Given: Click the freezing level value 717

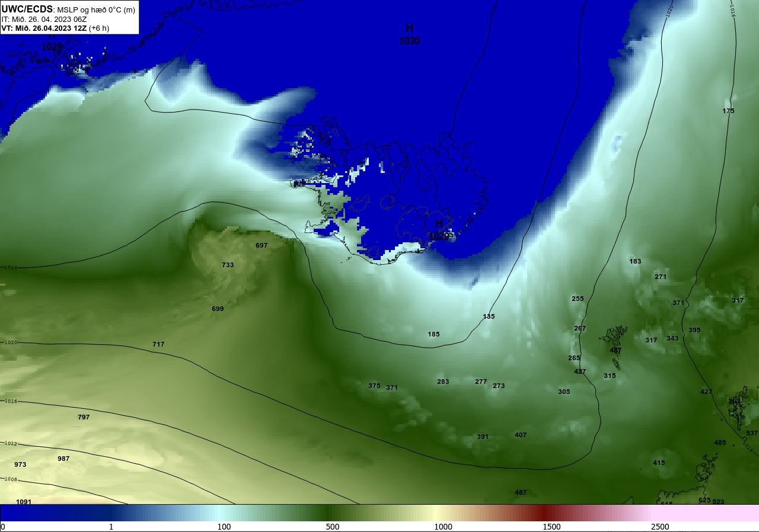Looking at the screenshot, I should click(x=158, y=344).
